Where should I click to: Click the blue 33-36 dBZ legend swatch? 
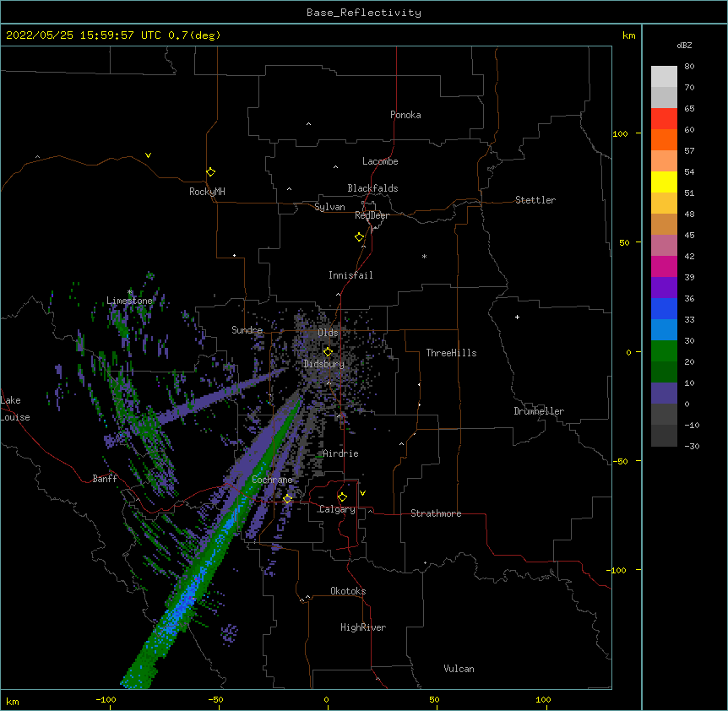coord(664,309)
